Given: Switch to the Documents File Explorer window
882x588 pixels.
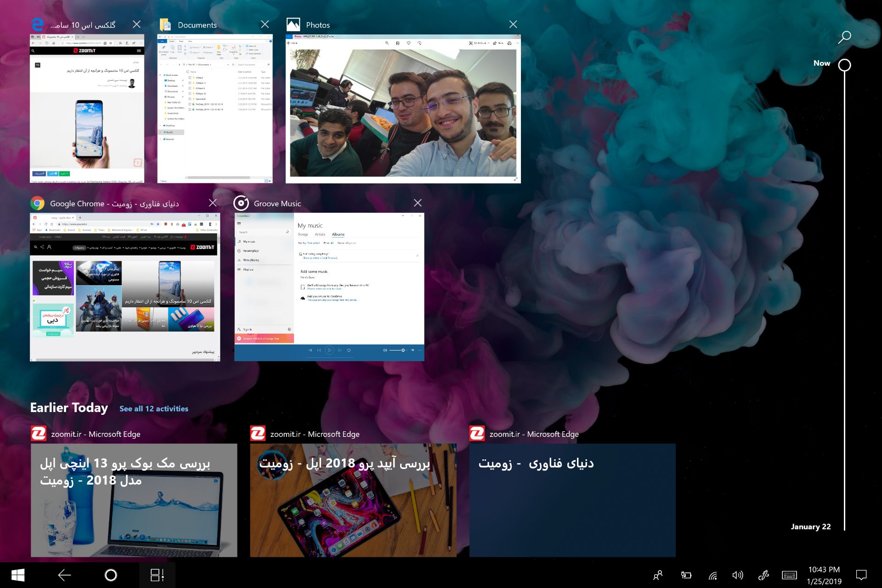Looking at the screenshot, I should [x=215, y=109].
